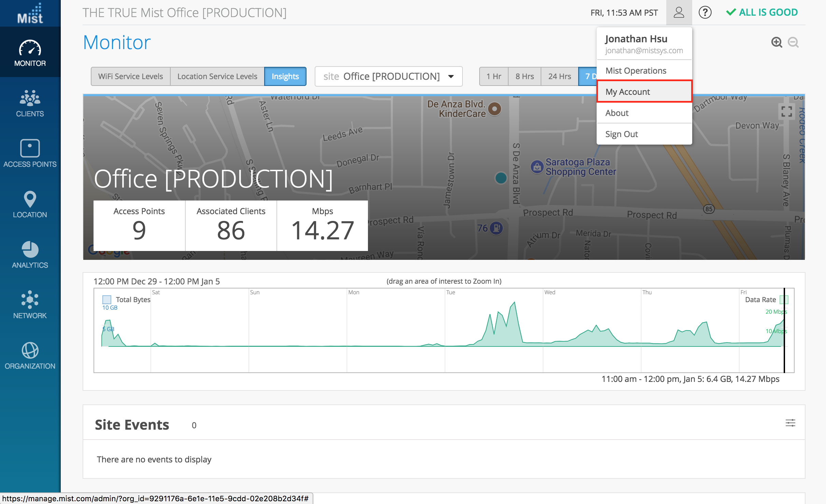This screenshot has height=504, width=826.
Task: Open My Account from user menu
Action: 644,91
